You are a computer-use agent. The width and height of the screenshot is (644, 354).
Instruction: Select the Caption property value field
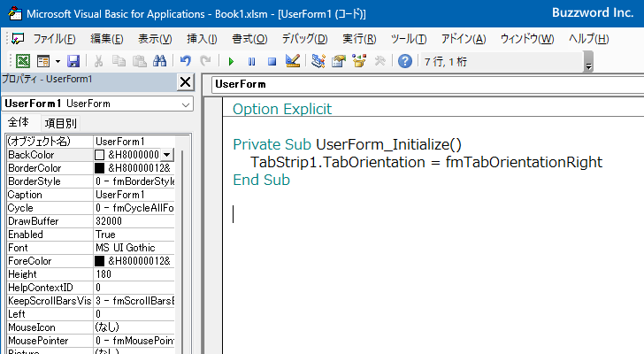click(x=133, y=195)
